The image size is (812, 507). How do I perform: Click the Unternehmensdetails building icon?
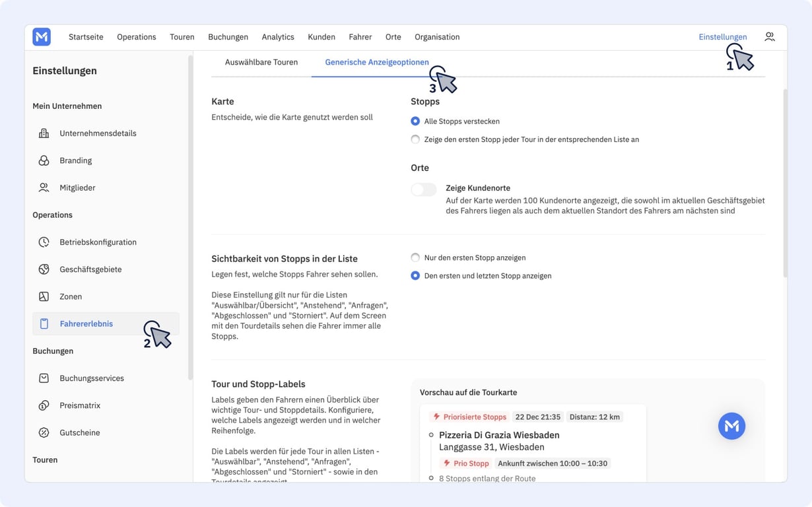point(44,133)
